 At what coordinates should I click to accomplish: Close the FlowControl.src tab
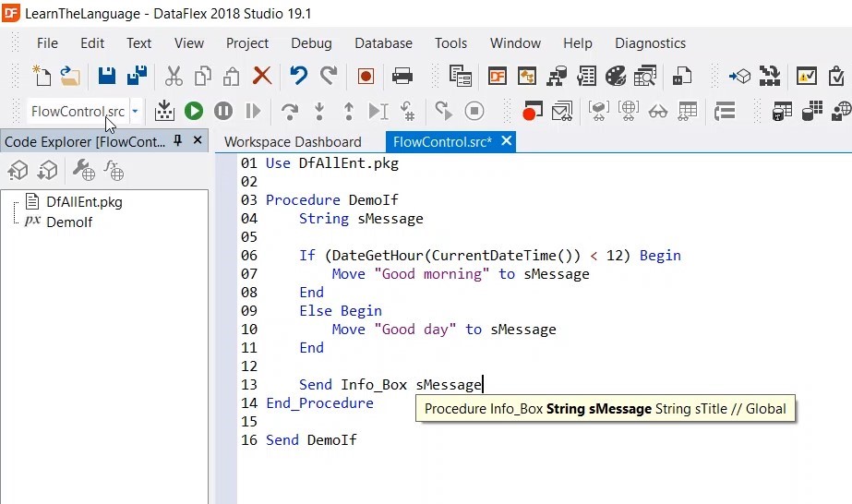click(507, 141)
